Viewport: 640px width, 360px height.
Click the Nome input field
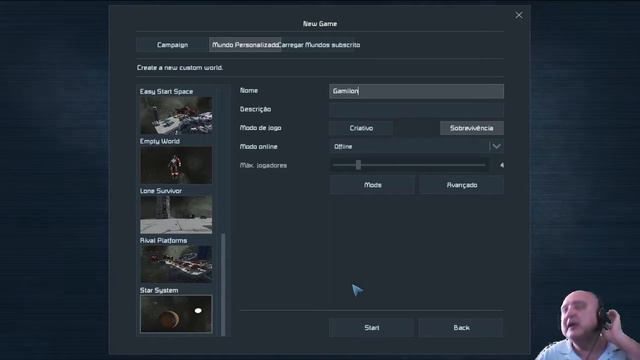(416, 91)
